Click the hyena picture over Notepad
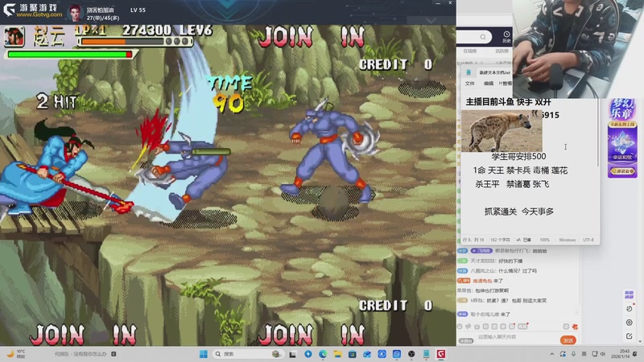This screenshot has width=644, height=362. point(502,131)
